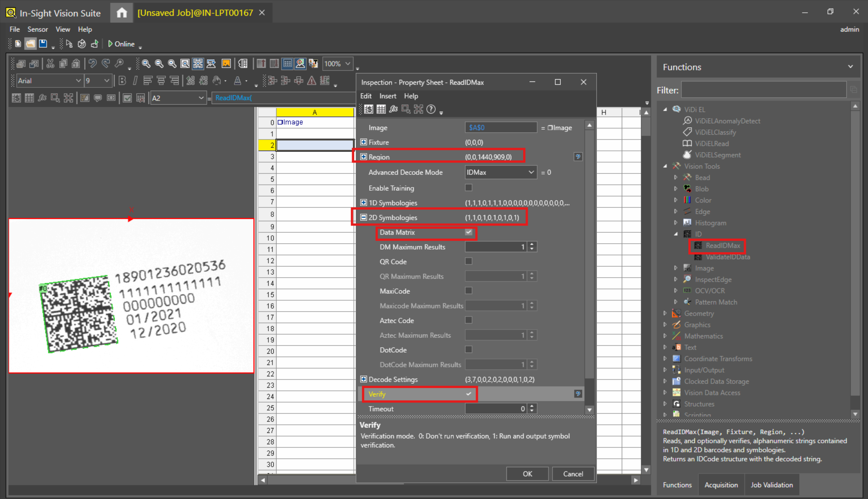
Task: Expand the Region property row
Action: pos(363,157)
